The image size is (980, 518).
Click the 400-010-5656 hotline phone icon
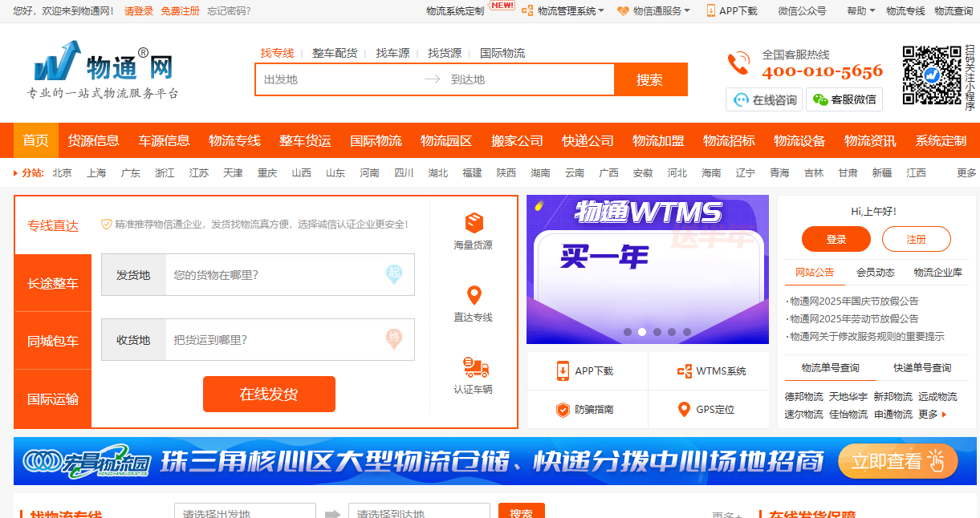[738, 63]
